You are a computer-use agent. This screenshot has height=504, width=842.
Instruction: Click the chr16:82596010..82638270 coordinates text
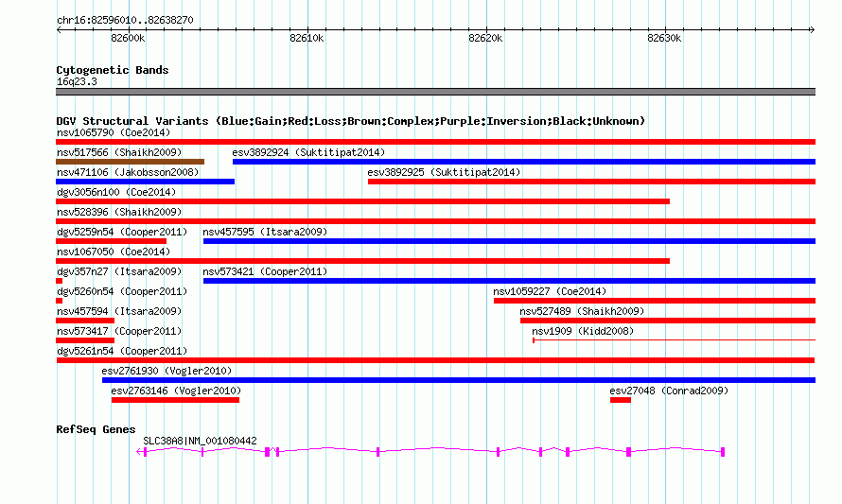pos(125,20)
